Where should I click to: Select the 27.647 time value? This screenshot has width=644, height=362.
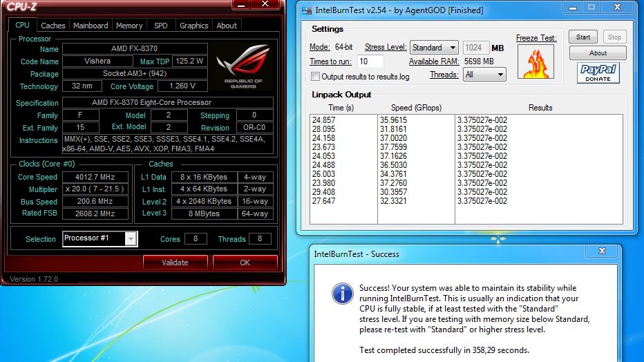[323, 201]
